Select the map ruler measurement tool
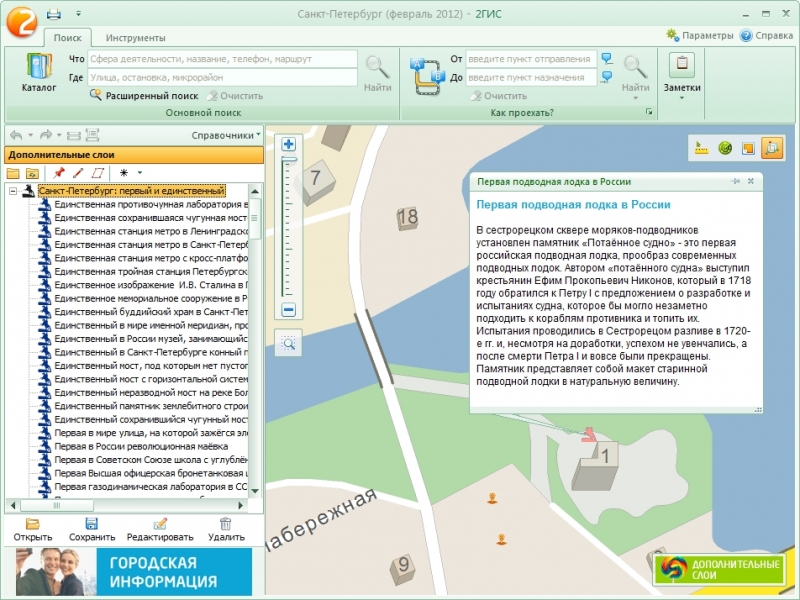 tap(702, 148)
